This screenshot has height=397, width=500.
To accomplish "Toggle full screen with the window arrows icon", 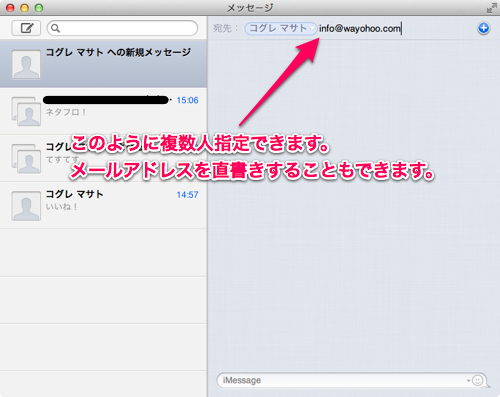I will point(491,8).
